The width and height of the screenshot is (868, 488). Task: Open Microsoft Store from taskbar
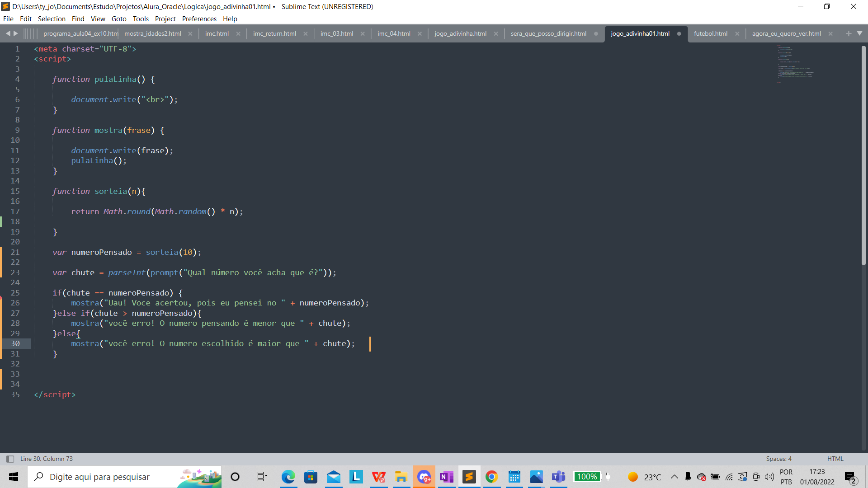[x=311, y=477]
